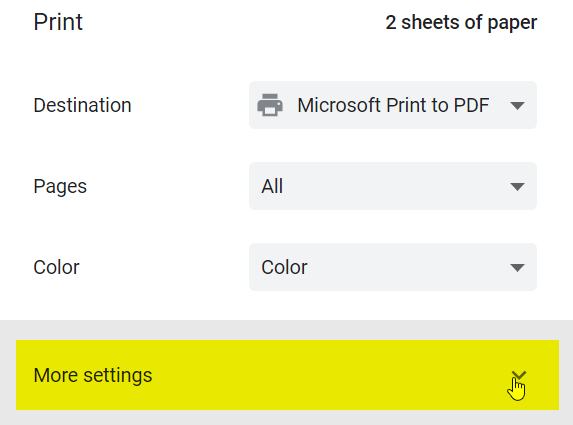Select Microsoft Print to PDF text
The image size is (573, 425).
click(x=393, y=105)
